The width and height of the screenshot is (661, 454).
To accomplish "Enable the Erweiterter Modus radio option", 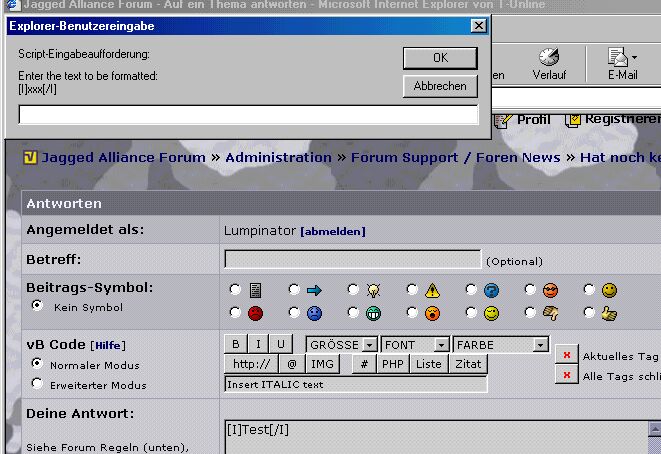I will [37, 383].
